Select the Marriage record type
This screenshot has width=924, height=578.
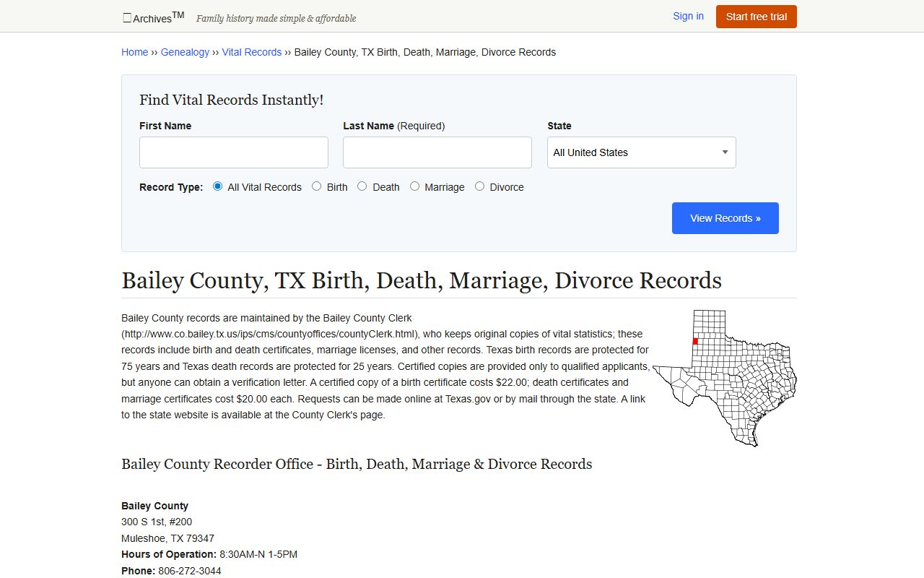[414, 186]
